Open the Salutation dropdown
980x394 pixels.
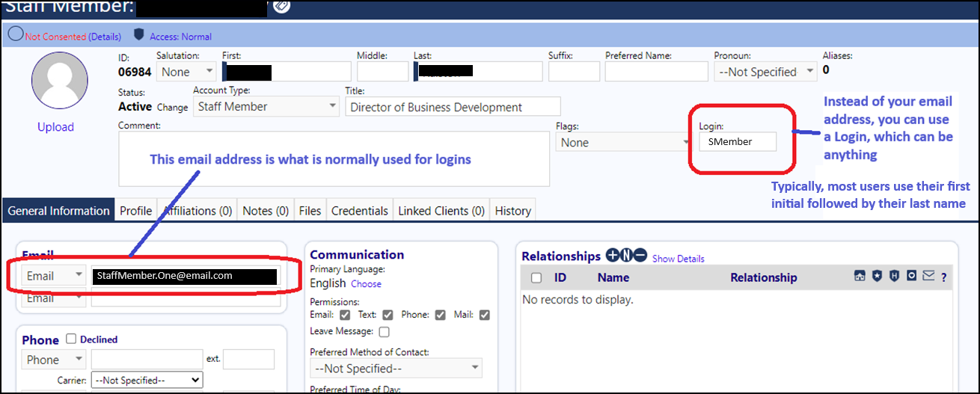tap(186, 72)
